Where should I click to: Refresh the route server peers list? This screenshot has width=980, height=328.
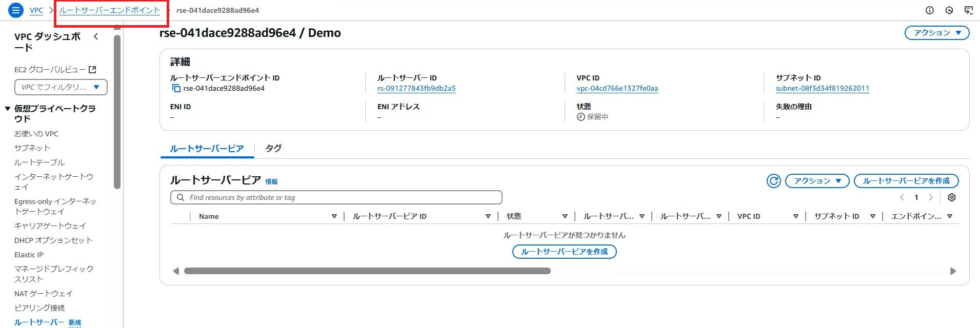pyautogui.click(x=774, y=181)
